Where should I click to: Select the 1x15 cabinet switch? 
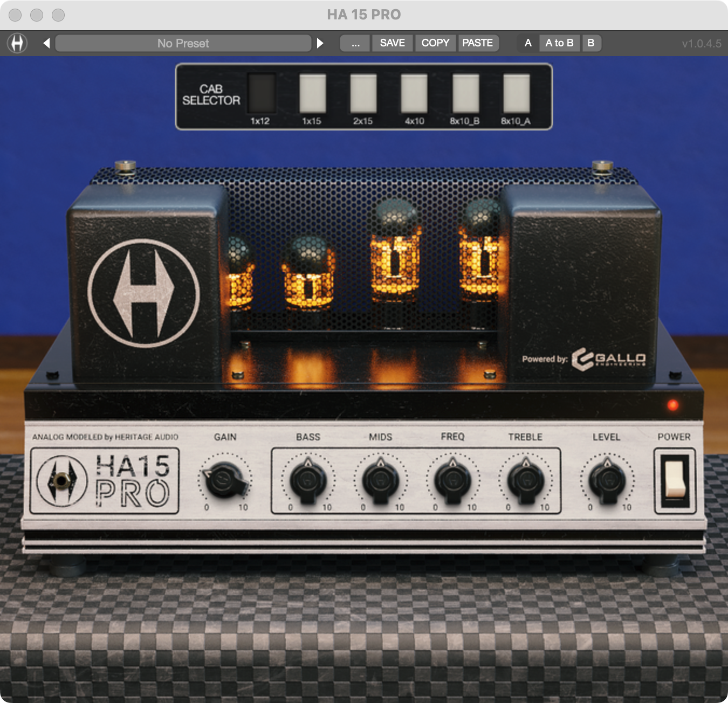click(312, 93)
